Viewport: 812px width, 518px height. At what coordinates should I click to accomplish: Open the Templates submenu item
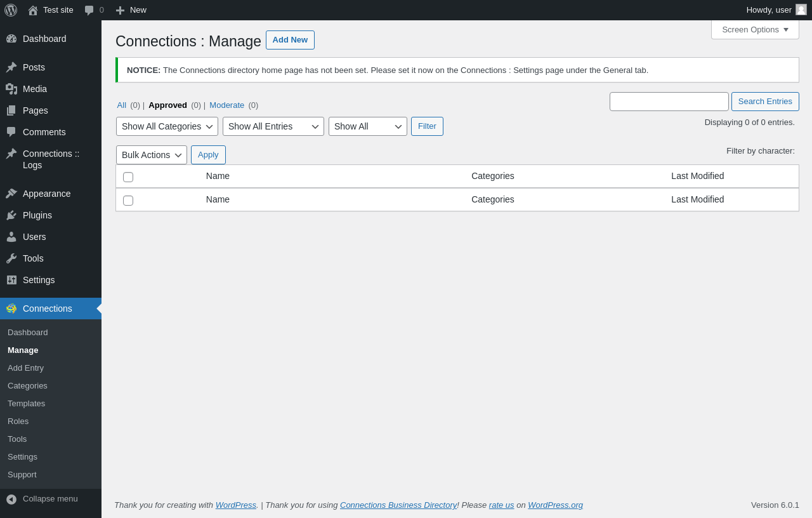(26, 403)
